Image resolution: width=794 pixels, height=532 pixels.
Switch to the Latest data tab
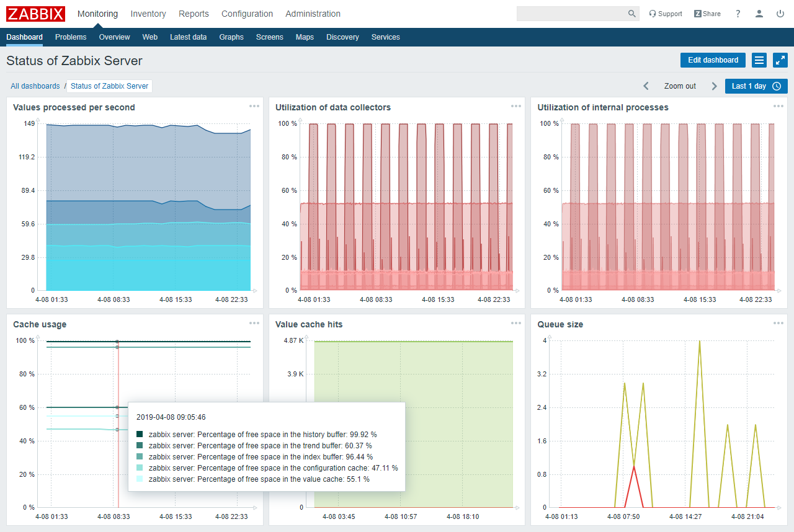pos(188,37)
